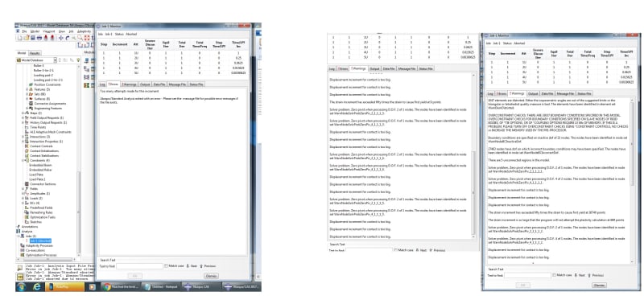Screen dimensions: 644x296
Task: Click Dismiss in the left Job Monitor
Action: (211, 276)
